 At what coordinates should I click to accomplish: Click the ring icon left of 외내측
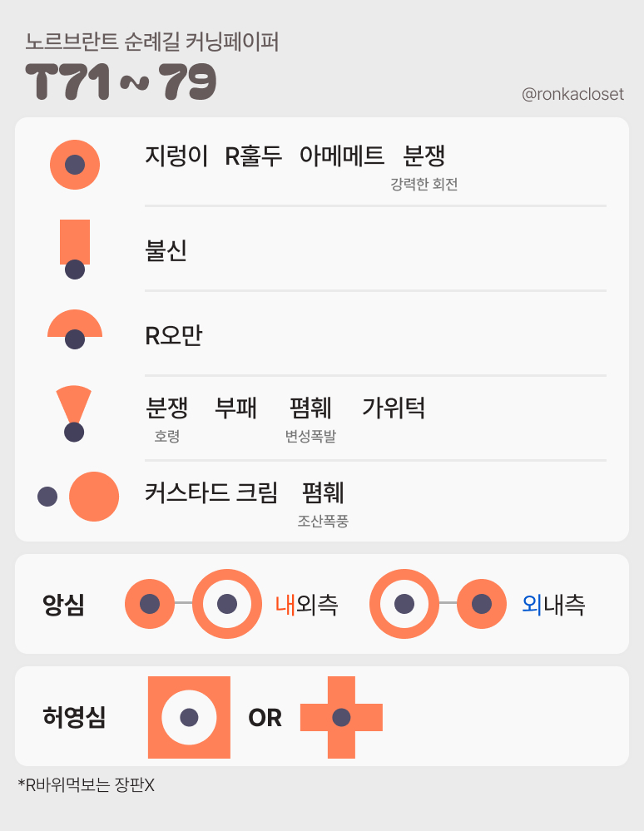tap(404, 604)
